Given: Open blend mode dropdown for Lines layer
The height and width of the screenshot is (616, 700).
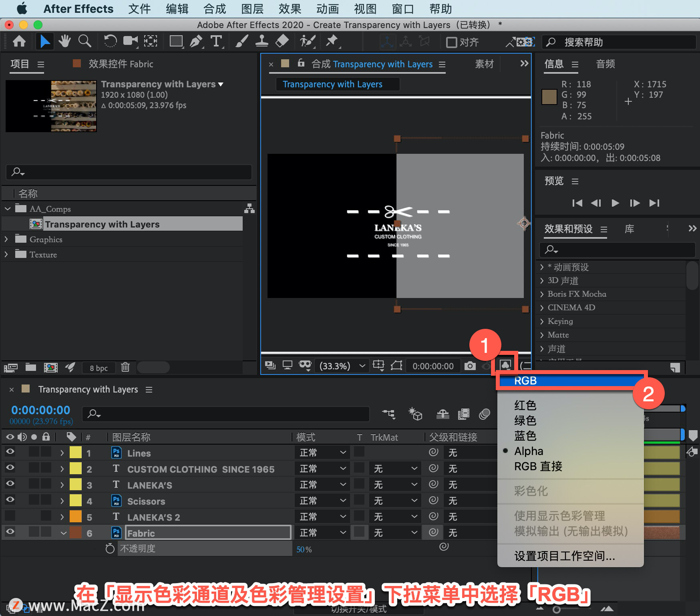Looking at the screenshot, I should click(322, 453).
